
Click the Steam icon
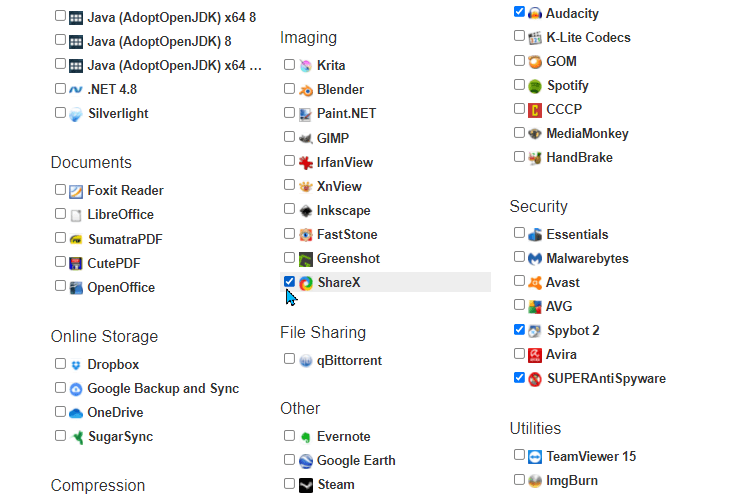306,485
